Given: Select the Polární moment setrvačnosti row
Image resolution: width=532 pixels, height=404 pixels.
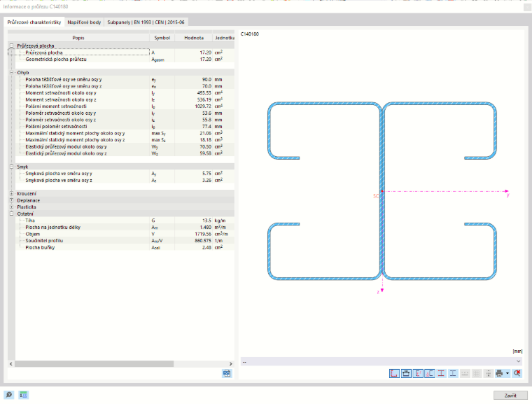Looking at the screenshot, I should point(121,106).
